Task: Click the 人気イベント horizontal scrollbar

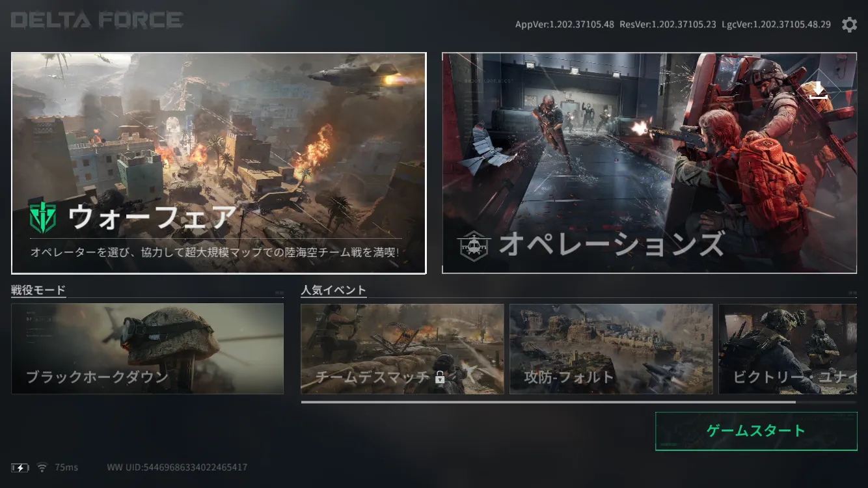Action: click(x=548, y=402)
